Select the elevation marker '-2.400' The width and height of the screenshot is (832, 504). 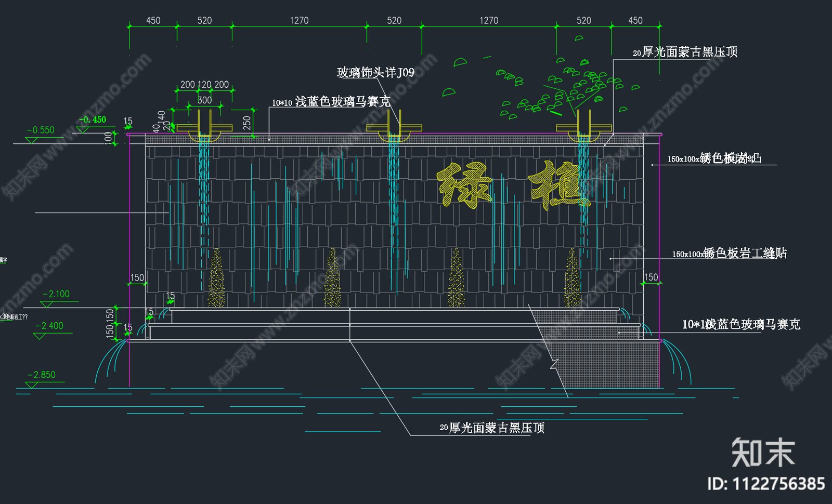coord(49,326)
